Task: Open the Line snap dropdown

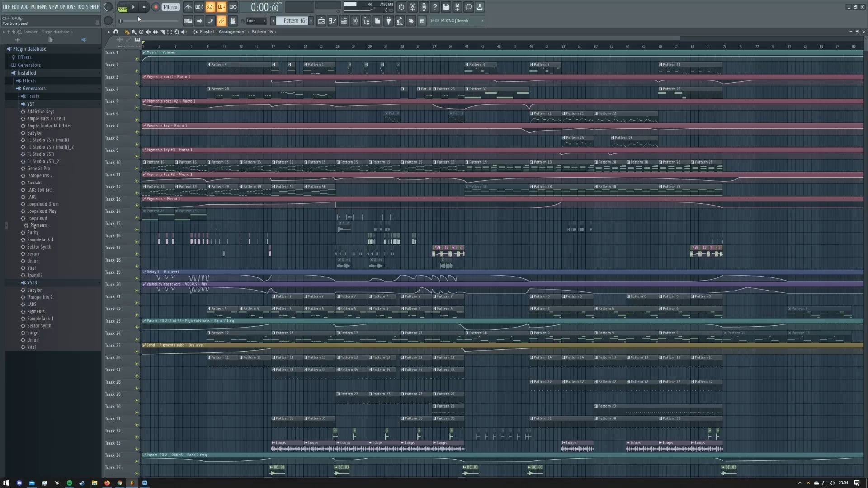Action: coord(256,21)
